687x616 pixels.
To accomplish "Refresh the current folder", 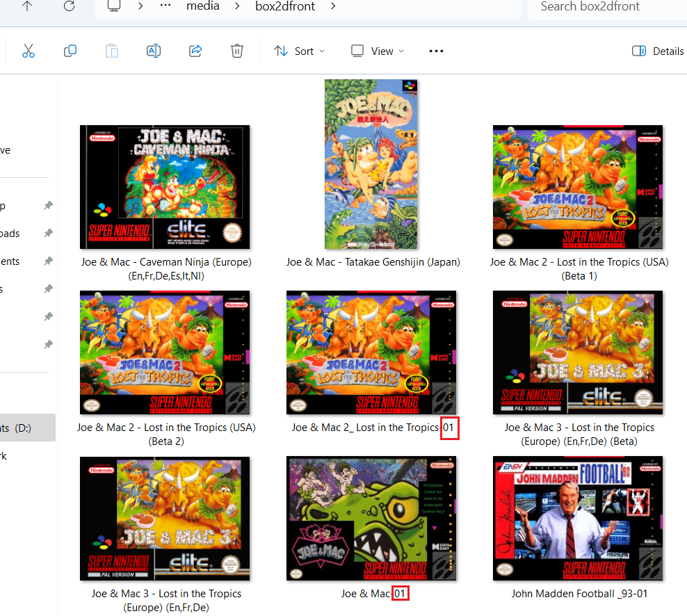I will 70,6.
